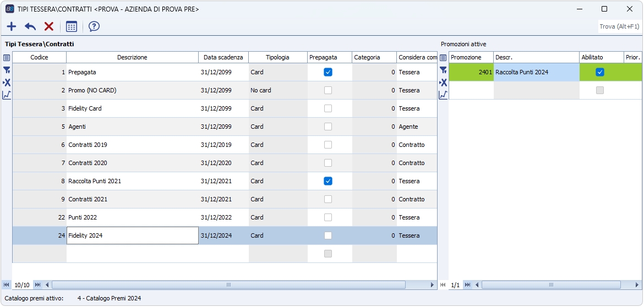This screenshot has width=644, height=307.
Task: Click the filter icon beside the Tipi Tessera grid
Action: pyautogui.click(x=7, y=70)
